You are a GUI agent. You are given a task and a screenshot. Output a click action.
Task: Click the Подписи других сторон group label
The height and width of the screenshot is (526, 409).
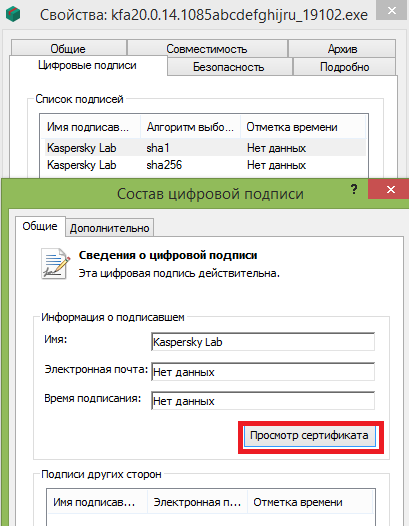point(101,474)
